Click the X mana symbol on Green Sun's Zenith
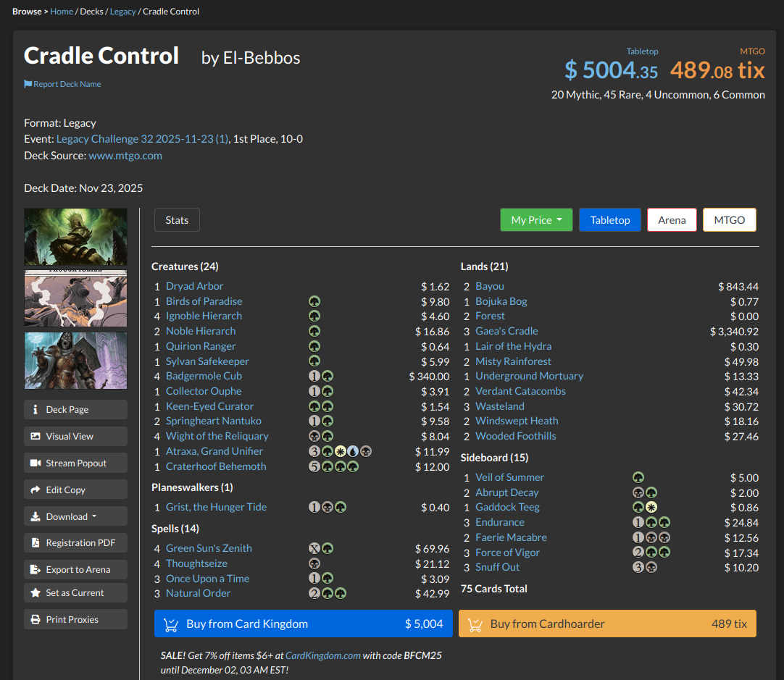784x680 pixels. point(314,549)
